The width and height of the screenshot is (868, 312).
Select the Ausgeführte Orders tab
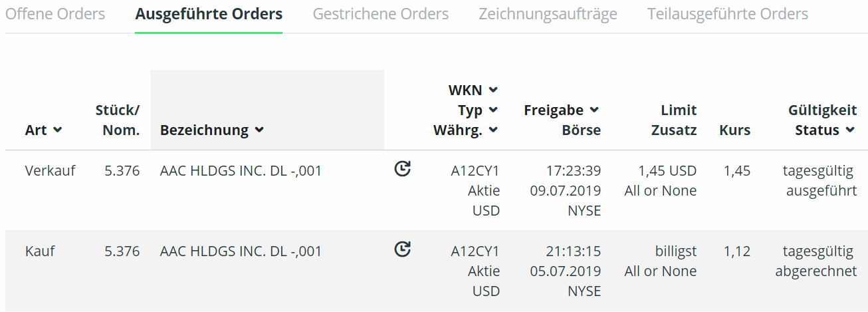coord(209,14)
